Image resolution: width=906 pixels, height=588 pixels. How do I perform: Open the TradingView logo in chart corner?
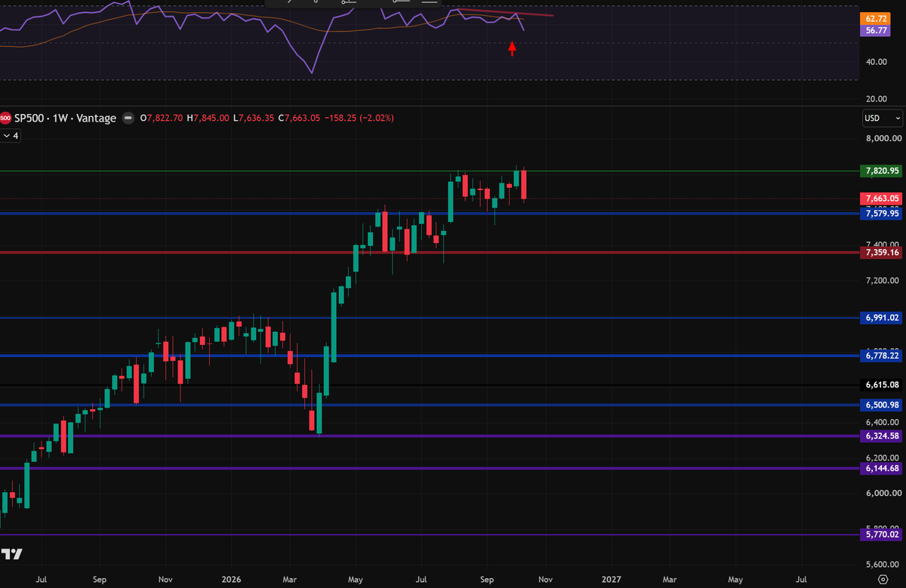coord(12,554)
